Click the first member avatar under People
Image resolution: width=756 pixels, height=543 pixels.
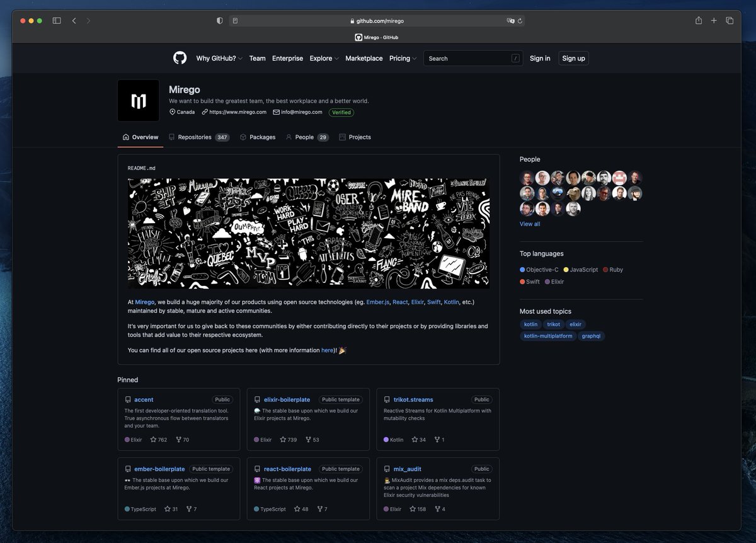(x=527, y=178)
